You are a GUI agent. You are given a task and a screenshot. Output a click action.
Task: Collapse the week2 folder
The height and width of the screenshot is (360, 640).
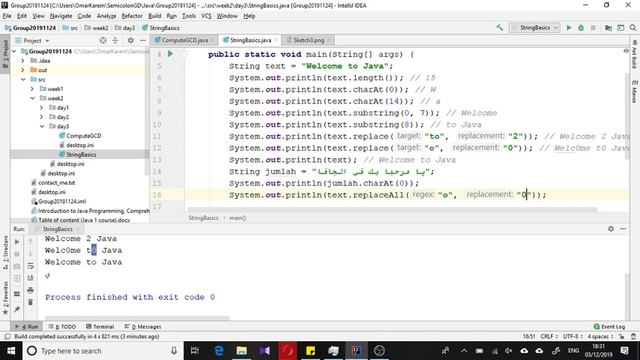[x=33, y=98]
